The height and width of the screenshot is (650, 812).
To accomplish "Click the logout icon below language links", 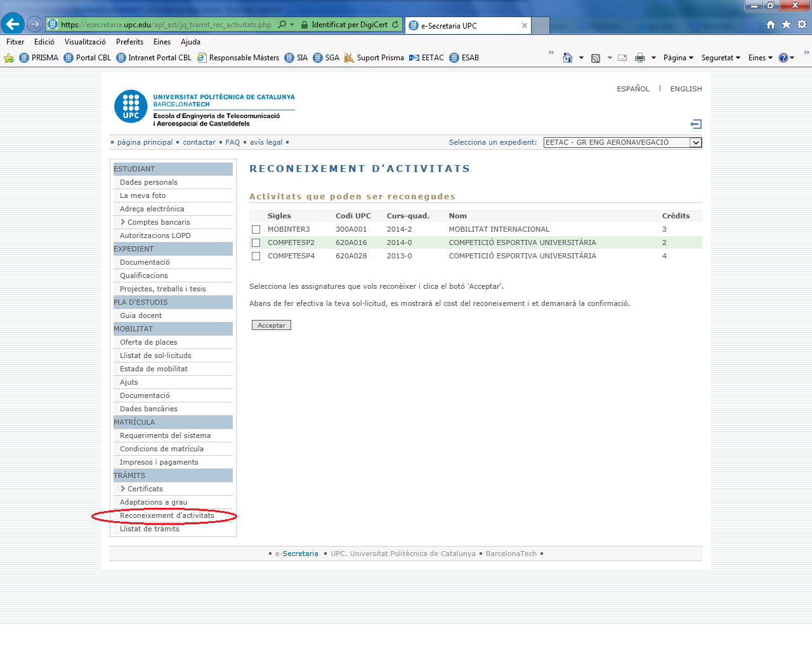I will click(696, 124).
